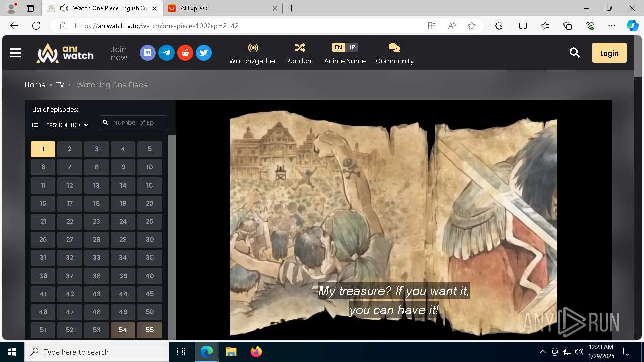Open Task View on taskbar
Screen dimensions: 644x362
pos(181,352)
